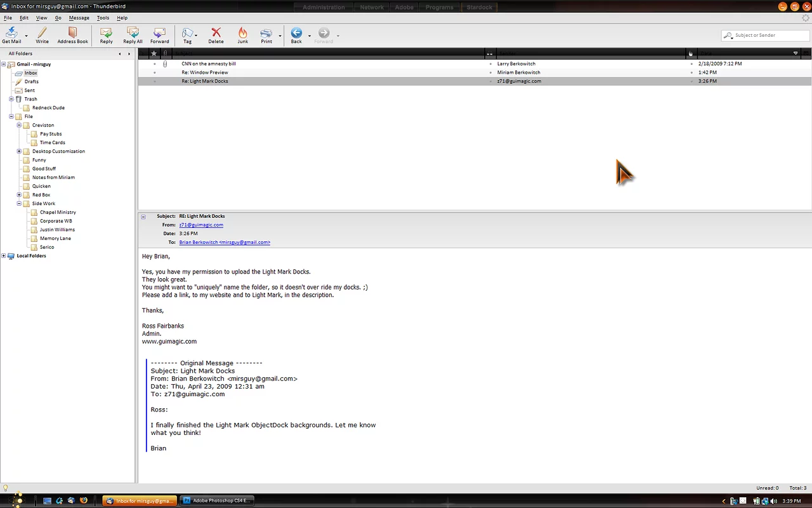This screenshot has height=508, width=812.
Task: Delete the selected email
Action: tap(216, 34)
